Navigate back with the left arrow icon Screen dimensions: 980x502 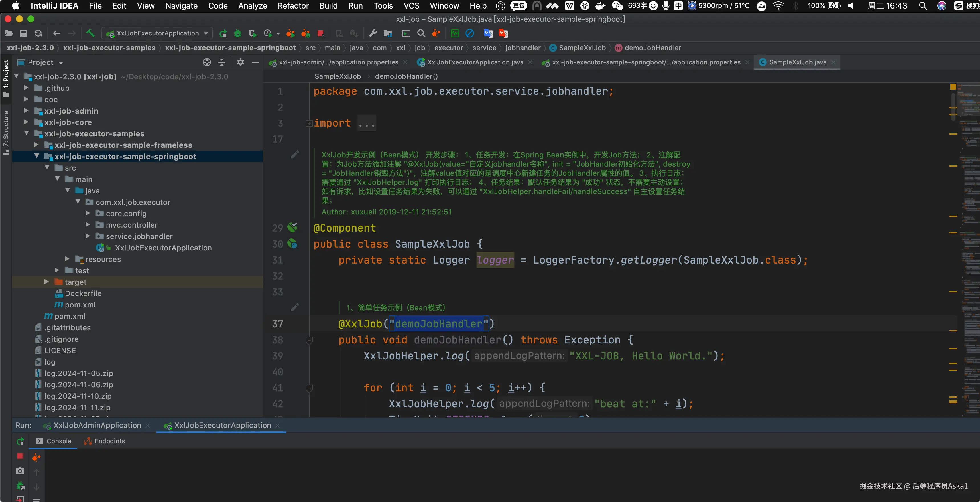click(x=57, y=33)
